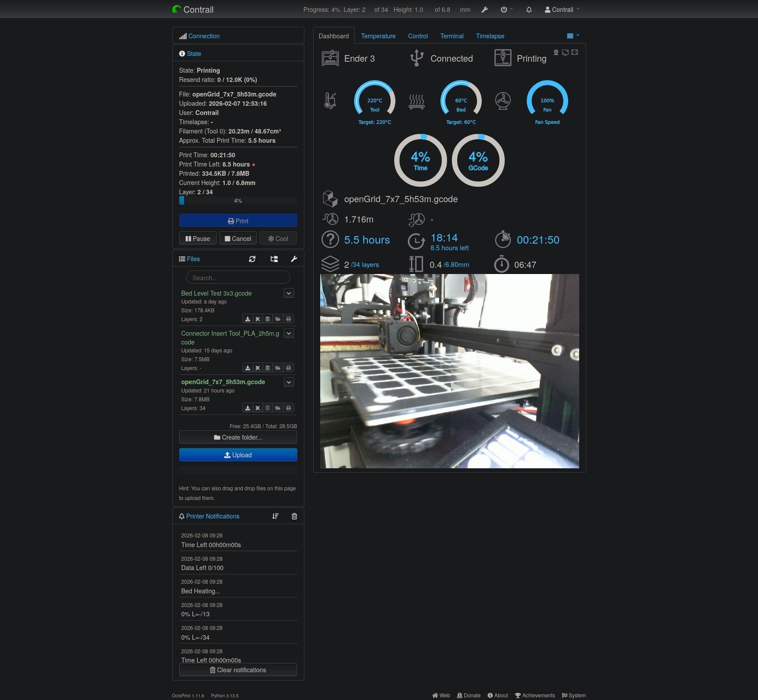The height and width of the screenshot is (700, 758).
Task: Open the Terminal tab
Action: point(451,36)
